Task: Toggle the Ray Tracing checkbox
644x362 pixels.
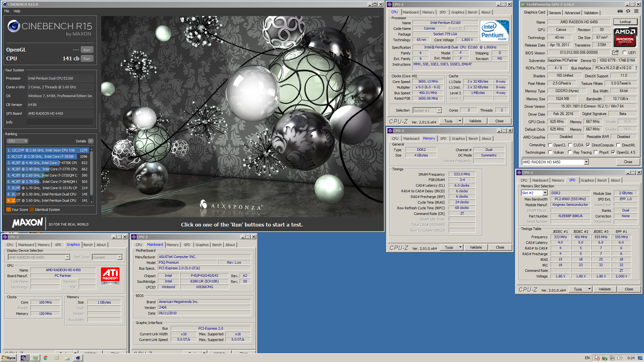Action: [x=570, y=152]
